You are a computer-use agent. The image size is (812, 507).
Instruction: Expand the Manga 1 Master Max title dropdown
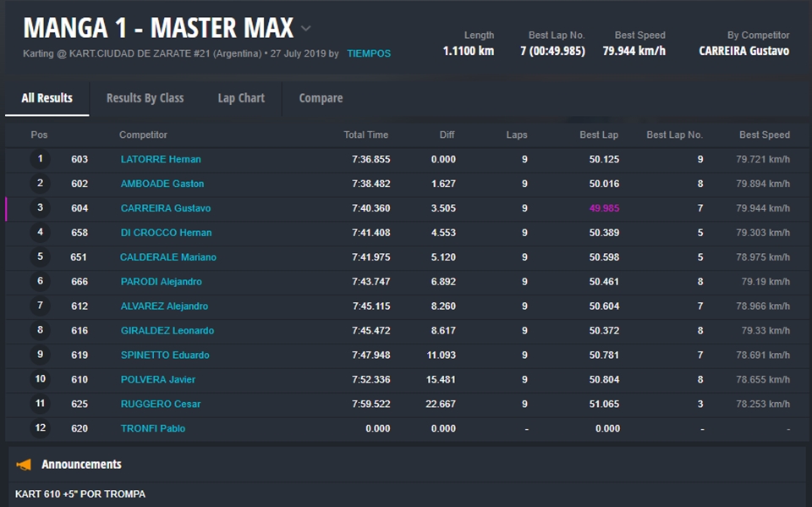(x=305, y=28)
